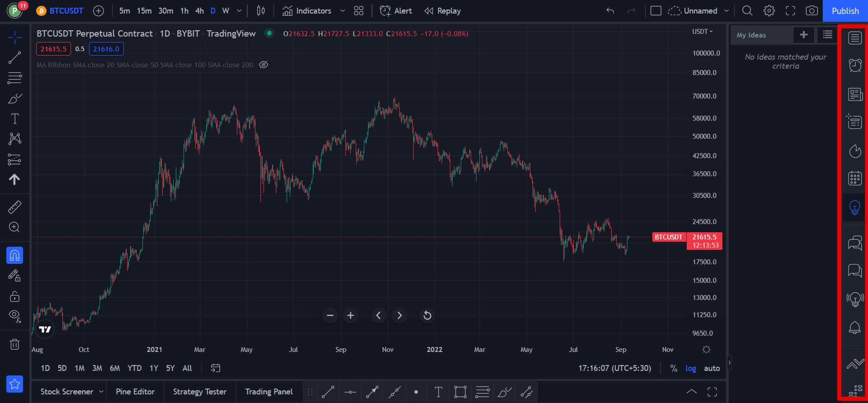Toggle Magnet mode

pos(14,255)
